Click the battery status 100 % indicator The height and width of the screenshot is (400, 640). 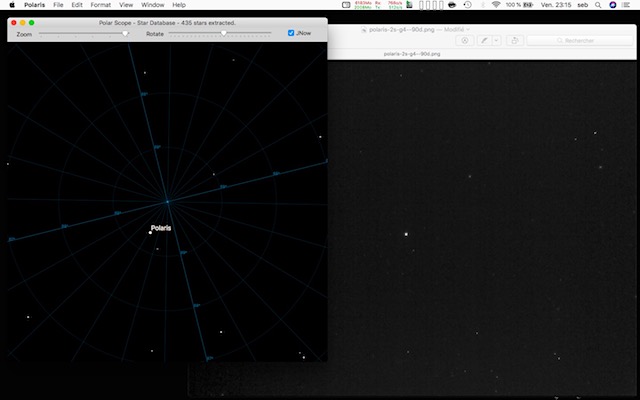pos(519,5)
